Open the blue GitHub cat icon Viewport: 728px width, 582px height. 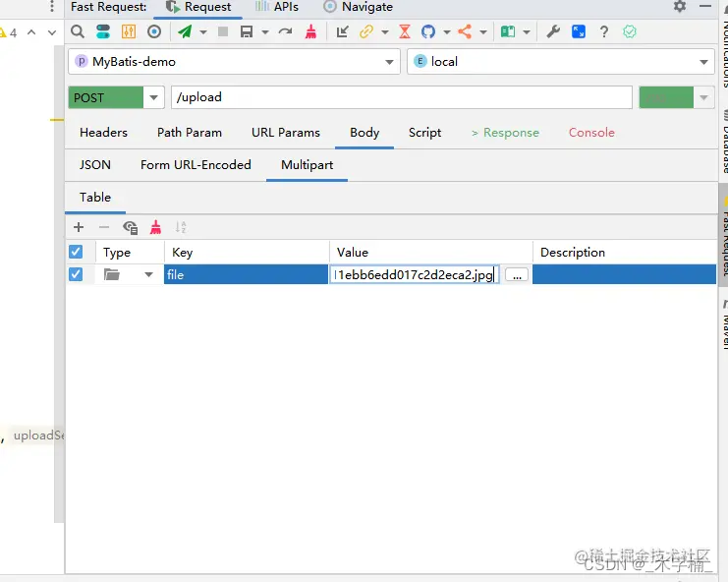[428, 31]
